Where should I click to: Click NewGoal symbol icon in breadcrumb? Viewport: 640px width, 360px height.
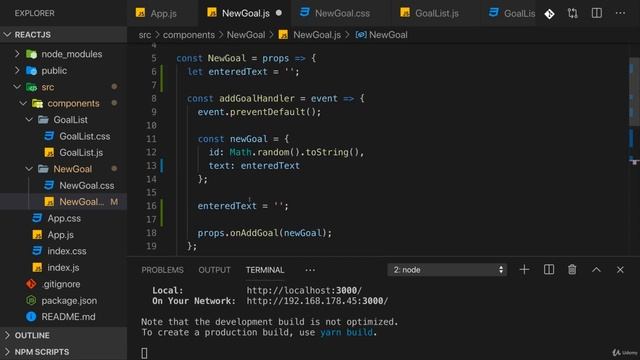click(x=360, y=35)
